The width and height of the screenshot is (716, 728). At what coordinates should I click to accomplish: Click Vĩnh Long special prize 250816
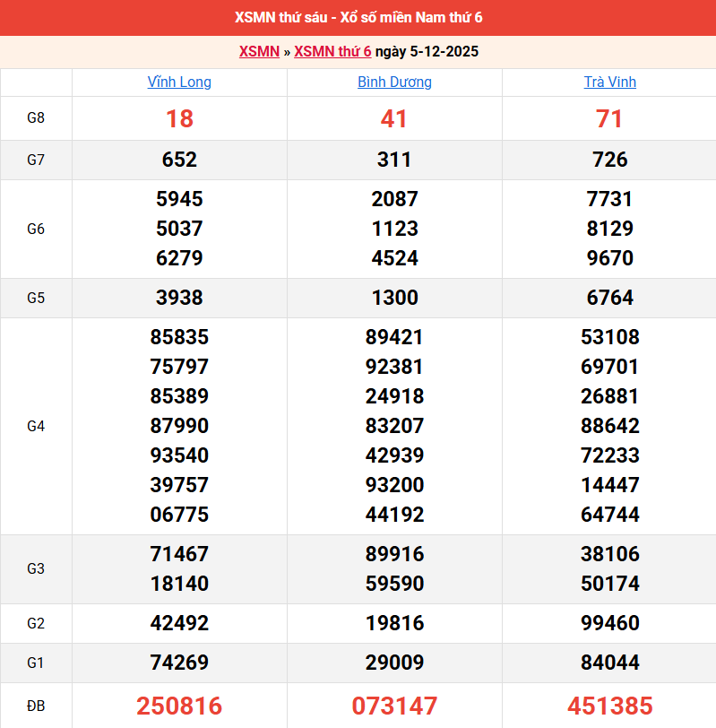(179, 706)
